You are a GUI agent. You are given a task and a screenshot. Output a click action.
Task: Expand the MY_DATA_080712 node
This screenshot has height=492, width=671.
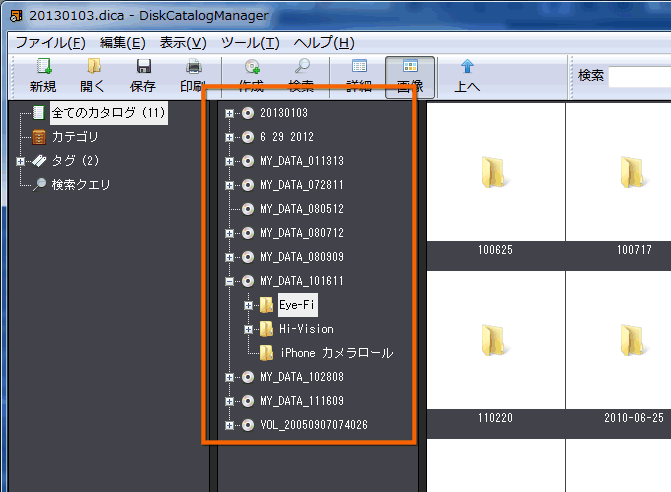tap(229, 233)
